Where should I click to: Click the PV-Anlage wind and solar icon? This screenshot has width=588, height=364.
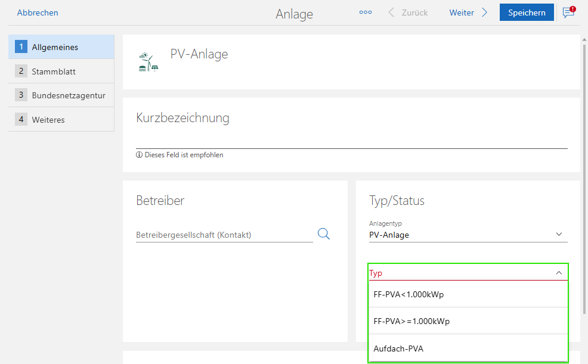point(148,62)
